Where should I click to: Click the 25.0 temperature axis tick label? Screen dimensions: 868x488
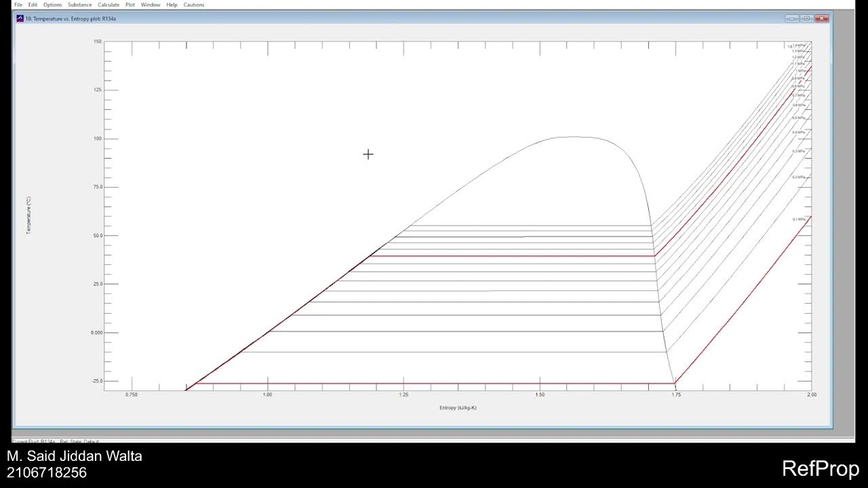pyautogui.click(x=97, y=284)
